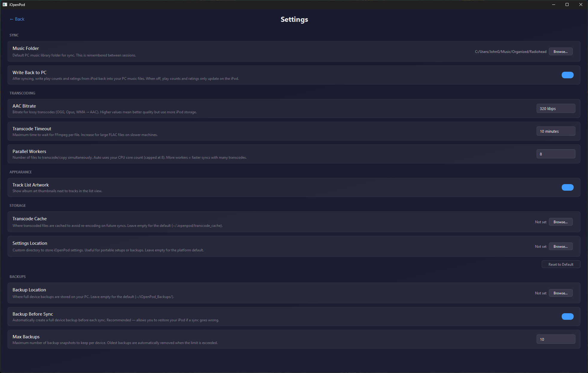Viewport: 588px width, 373px height.
Task: Select the Radiohead music folder path text
Action: (511, 51)
